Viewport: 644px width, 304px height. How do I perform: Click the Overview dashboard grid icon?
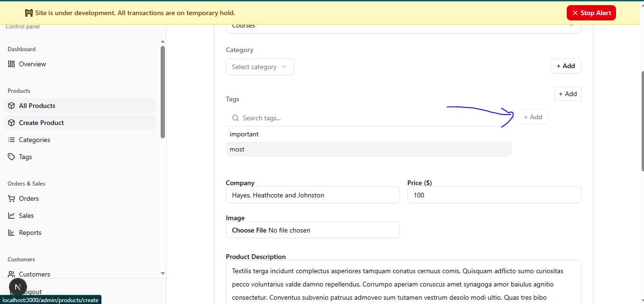click(11, 64)
